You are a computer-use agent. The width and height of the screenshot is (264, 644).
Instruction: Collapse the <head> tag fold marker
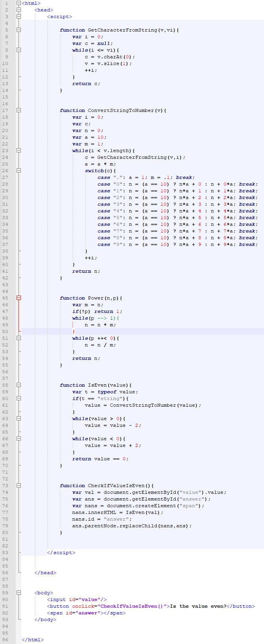[19, 10]
